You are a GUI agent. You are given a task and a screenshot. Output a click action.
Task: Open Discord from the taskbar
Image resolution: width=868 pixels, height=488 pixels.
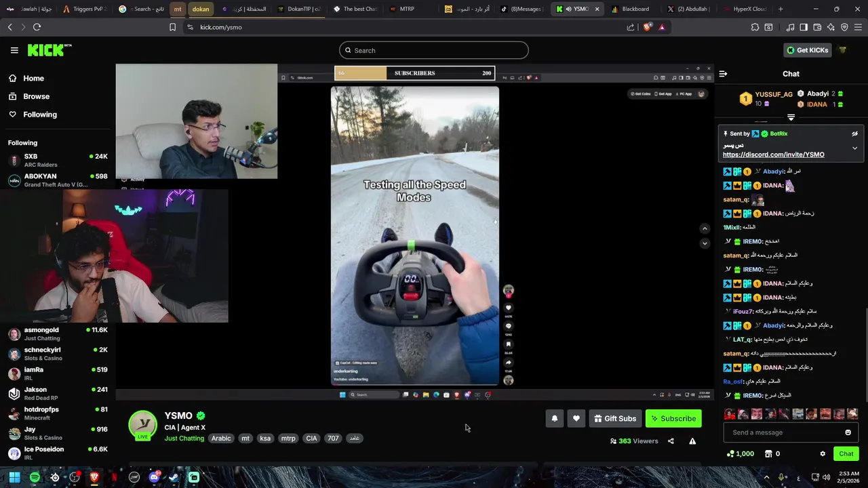click(x=154, y=478)
